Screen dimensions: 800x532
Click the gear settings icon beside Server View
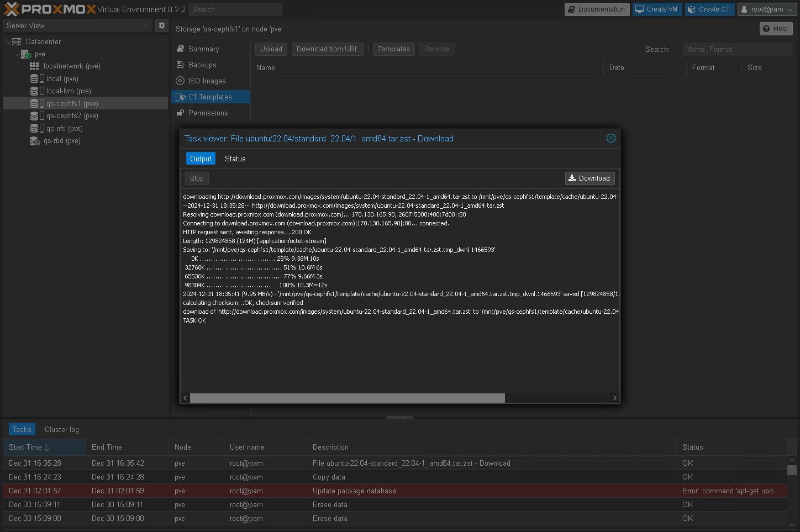[x=161, y=25]
